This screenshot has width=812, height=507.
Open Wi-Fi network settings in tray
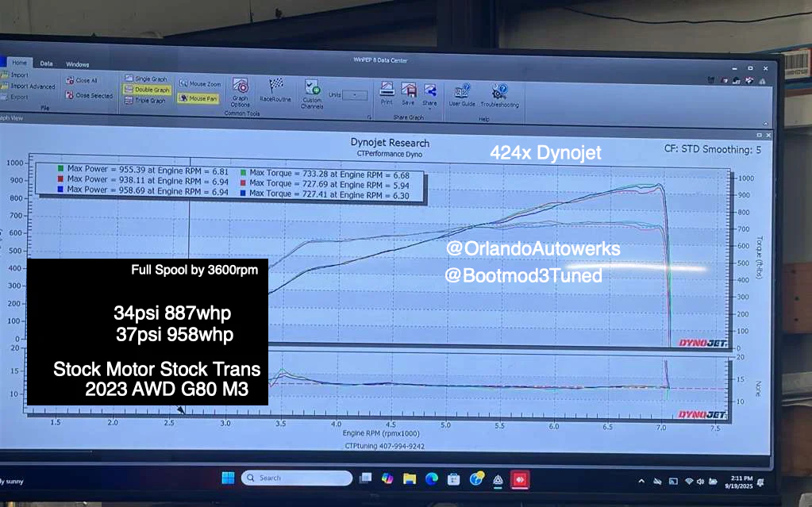coord(689,482)
